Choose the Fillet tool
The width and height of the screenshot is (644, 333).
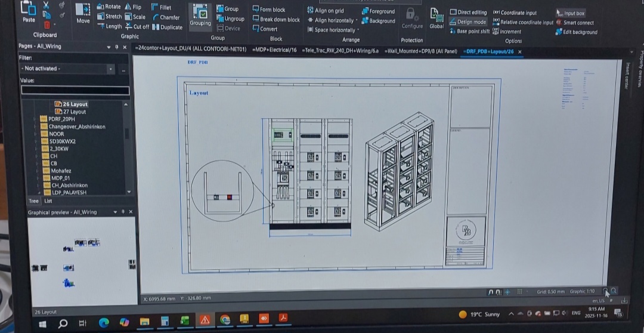pos(161,8)
